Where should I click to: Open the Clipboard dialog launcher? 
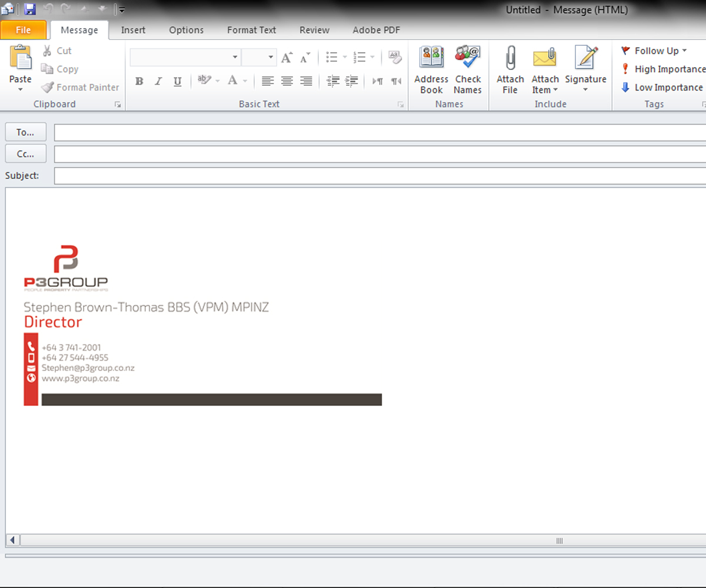118,105
